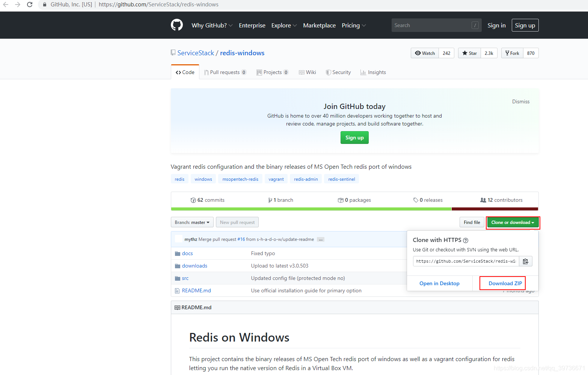
Task: Click the GitHub Octocat logo
Action: point(176,25)
